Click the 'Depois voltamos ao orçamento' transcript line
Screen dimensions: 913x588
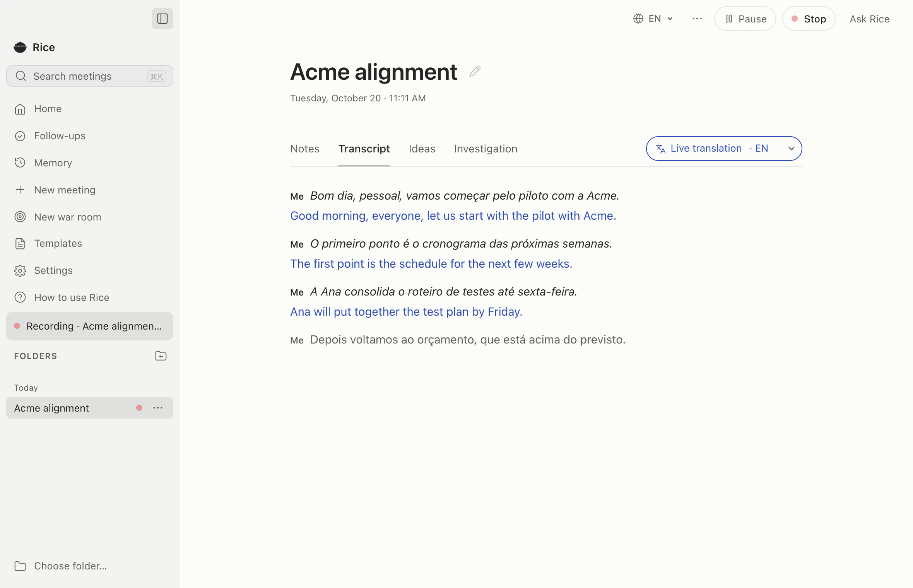(468, 340)
